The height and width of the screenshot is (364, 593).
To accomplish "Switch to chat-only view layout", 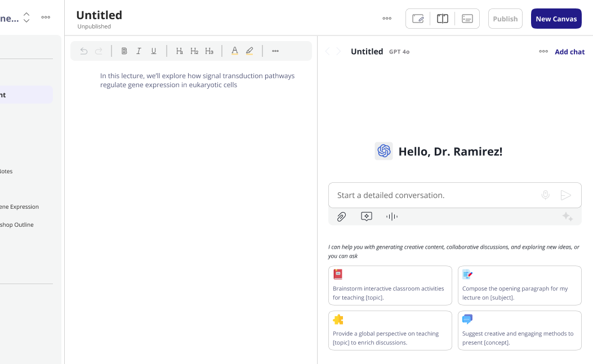I will pyautogui.click(x=467, y=19).
